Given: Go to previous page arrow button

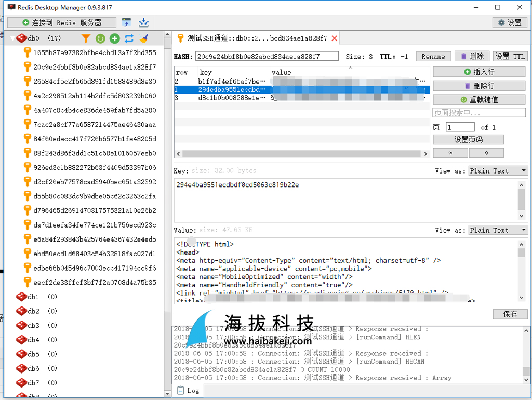Looking at the screenshot, I should coord(450,153).
